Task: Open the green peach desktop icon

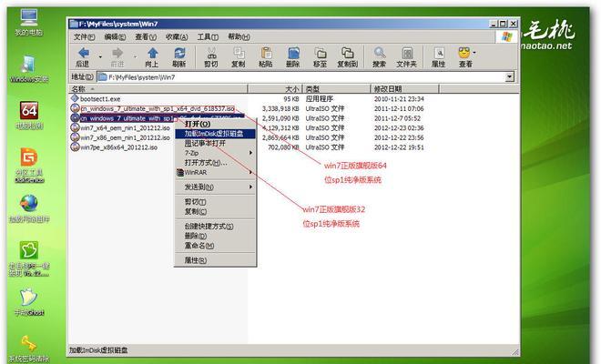Action: point(29,258)
